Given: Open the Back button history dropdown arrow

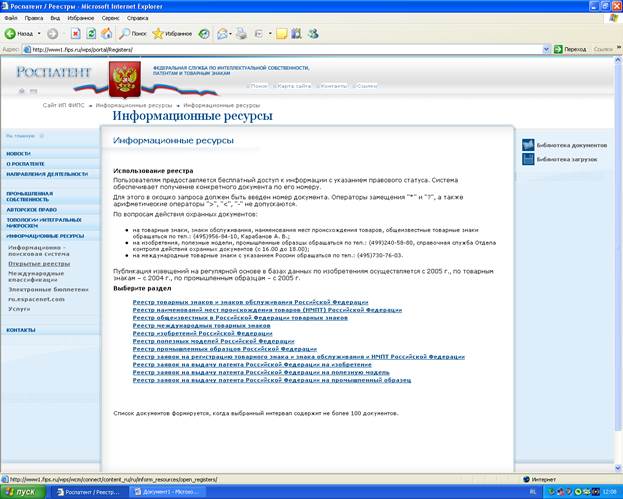Looking at the screenshot, I should click(39, 34).
